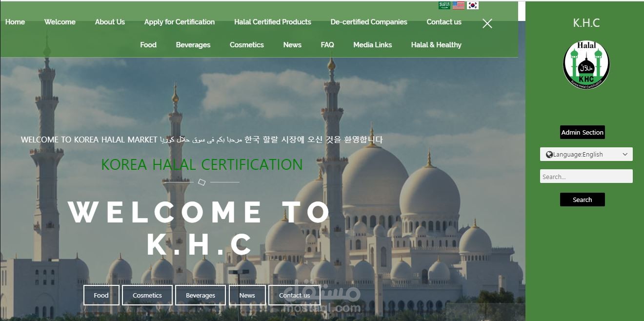The height and width of the screenshot is (321, 644).
Task: Open the FAQ menu item
Action: coord(327,45)
